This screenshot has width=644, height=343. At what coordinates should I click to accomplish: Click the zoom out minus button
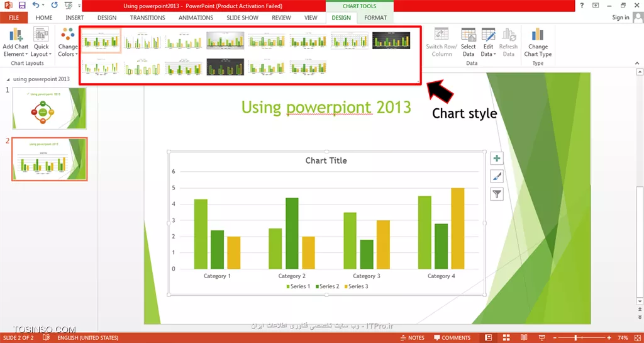coord(556,338)
